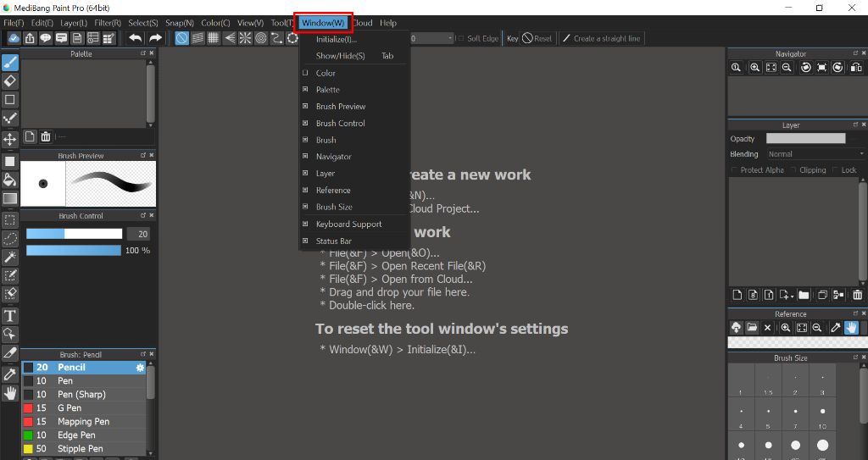
Task: Open the File menu
Action: tap(14, 23)
